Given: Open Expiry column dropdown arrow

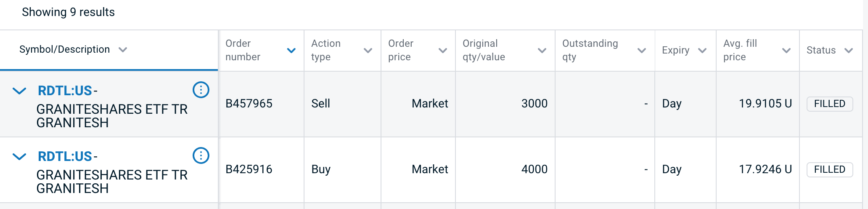Looking at the screenshot, I should pyautogui.click(x=702, y=51).
